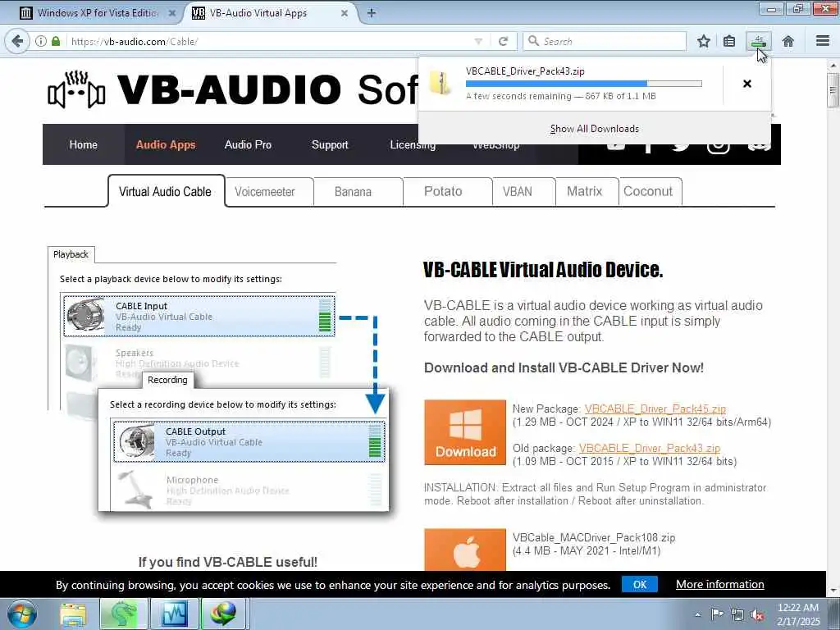This screenshot has width=840, height=630.
Task: Select the Matrix tab
Action: (584, 191)
